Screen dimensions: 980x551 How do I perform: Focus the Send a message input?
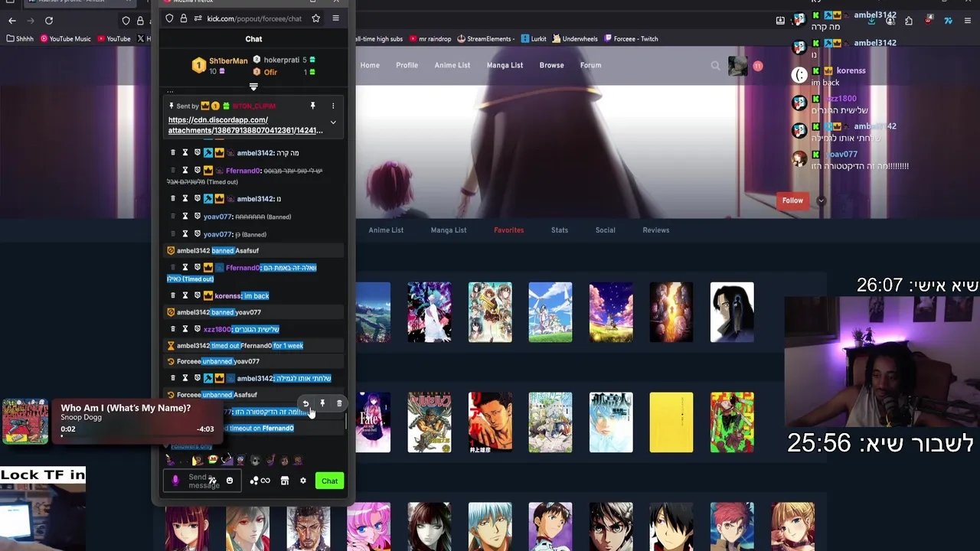pyautogui.click(x=204, y=481)
